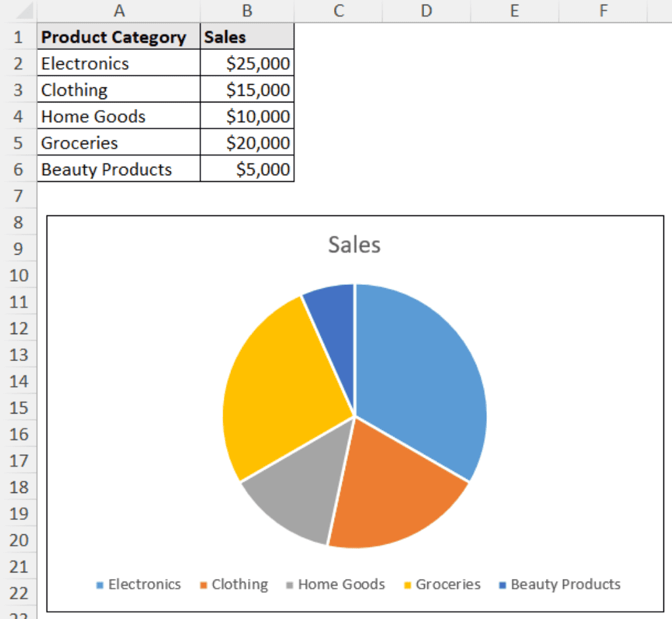672x619 pixels.
Task: Click the Home Goods legend color marker
Action: click(289, 584)
